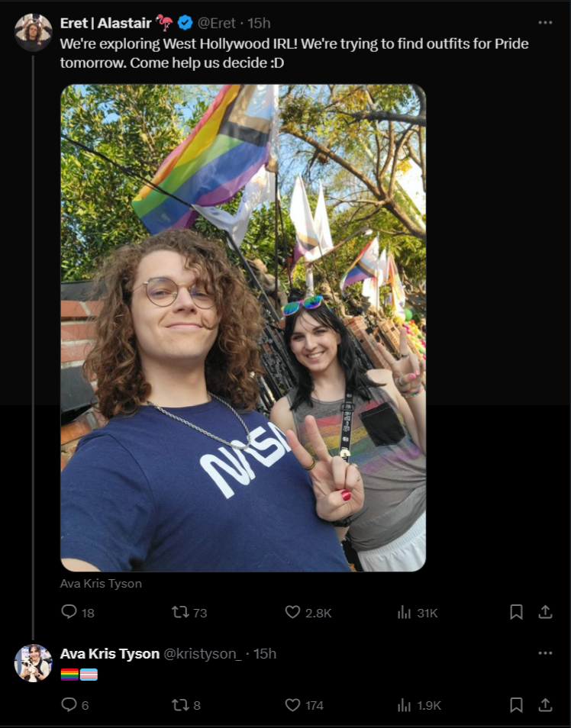
Task: Open the selfie photo in full view
Action: [x=243, y=328]
